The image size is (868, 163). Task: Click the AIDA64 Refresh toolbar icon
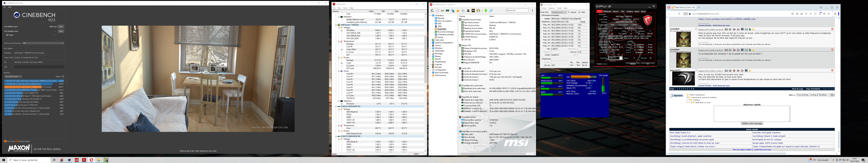432,10
